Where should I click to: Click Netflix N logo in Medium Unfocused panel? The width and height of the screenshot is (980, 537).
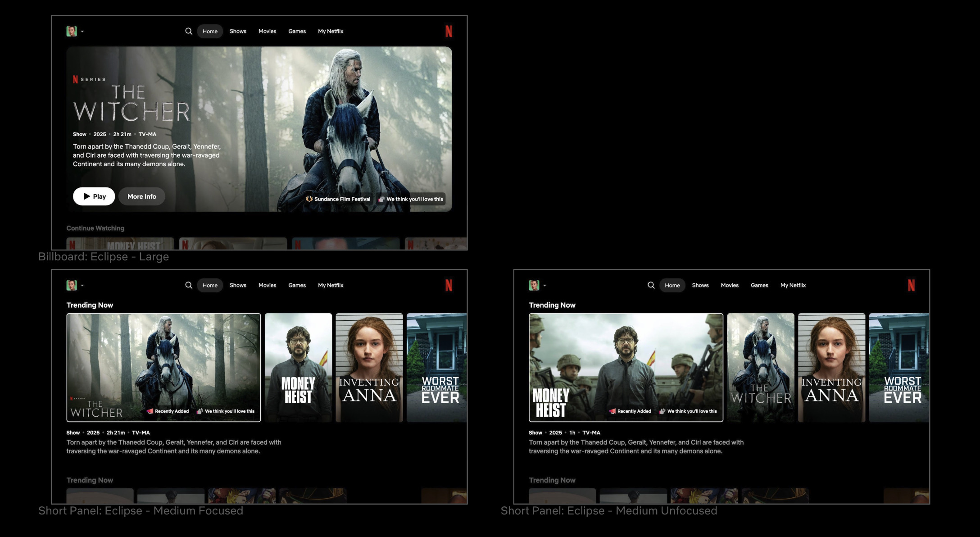pyautogui.click(x=911, y=285)
